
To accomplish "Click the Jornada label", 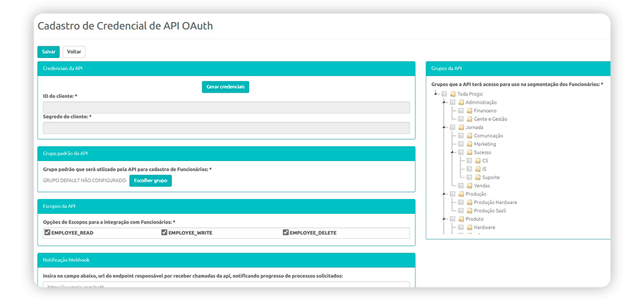I will coord(475,128).
